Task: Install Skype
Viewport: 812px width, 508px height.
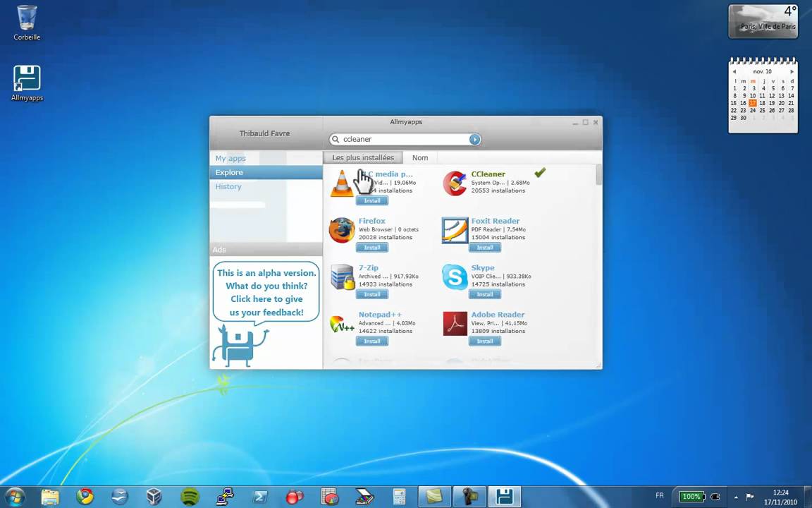Action: point(485,294)
